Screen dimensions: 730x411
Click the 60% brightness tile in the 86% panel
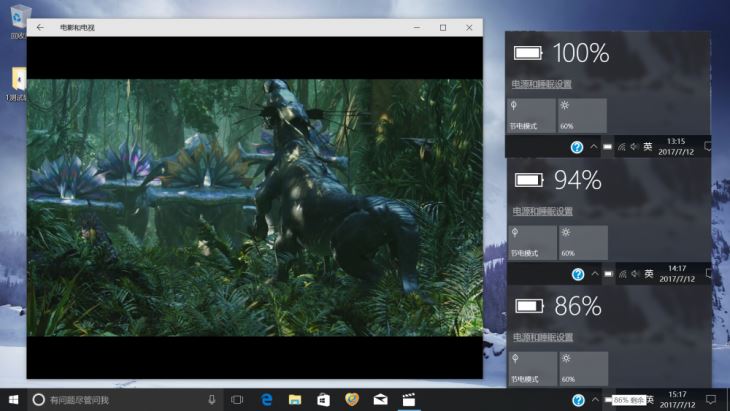[584, 369]
